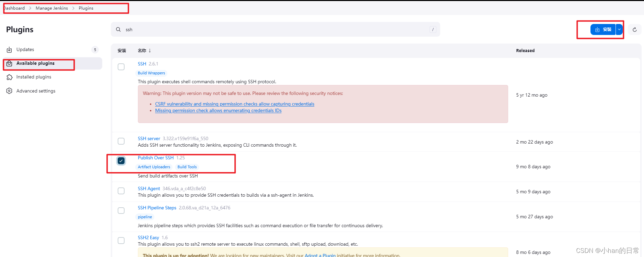Click the text '8 mo 6 days ago'
This screenshot has width=644, height=257.
pyautogui.click(x=533, y=252)
